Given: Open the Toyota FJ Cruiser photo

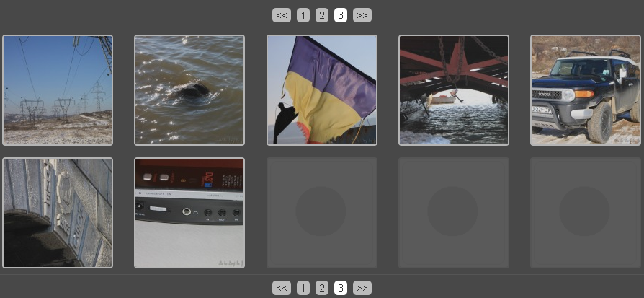Looking at the screenshot, I should click(586, 90).
